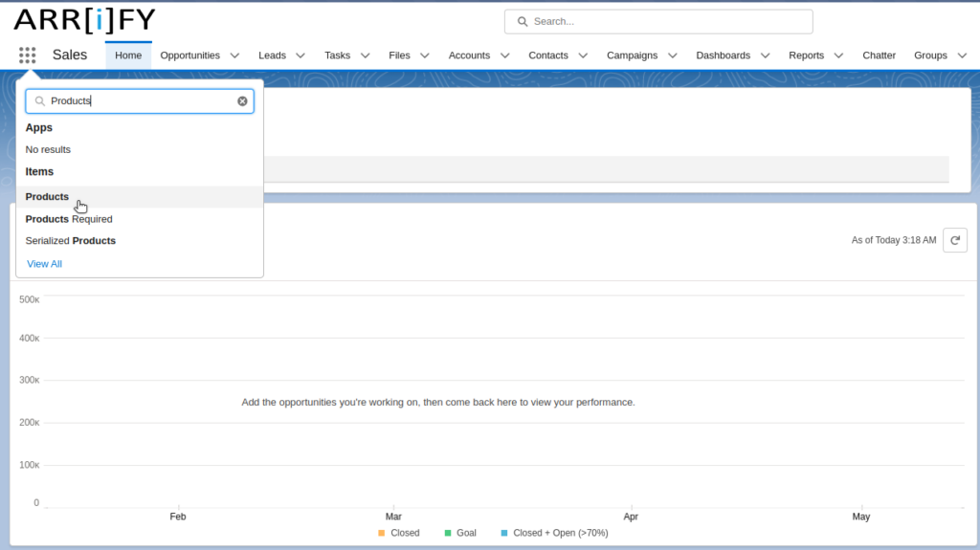Screen dimensions: 980x550
Task: Select Products from the launcher results
Action: 47,197
